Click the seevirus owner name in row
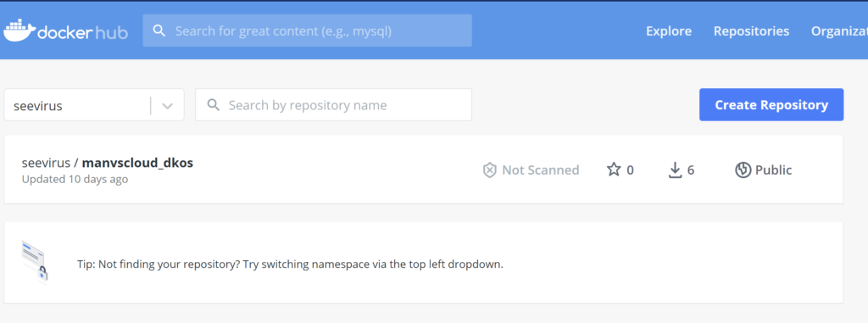Image resolution: width=868 pixels, height=323 pixels. 46,163
